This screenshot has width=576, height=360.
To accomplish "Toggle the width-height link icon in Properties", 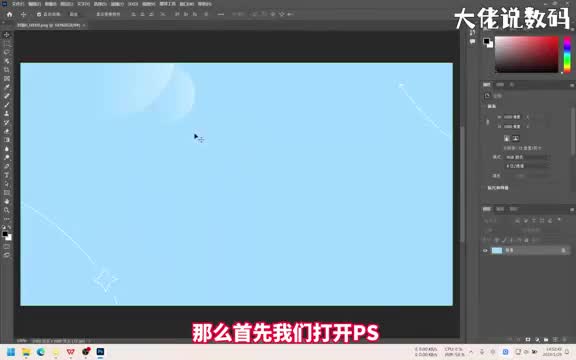I will click(488, 122).
